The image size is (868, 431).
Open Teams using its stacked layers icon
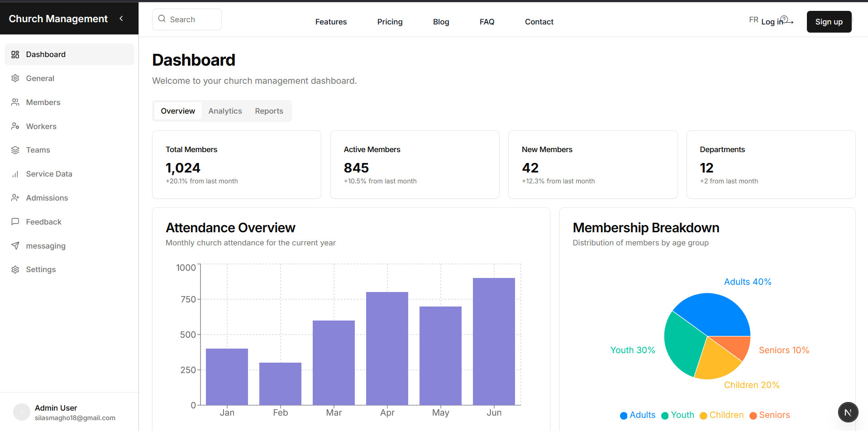pyautogui.click(x=15, y=150)
